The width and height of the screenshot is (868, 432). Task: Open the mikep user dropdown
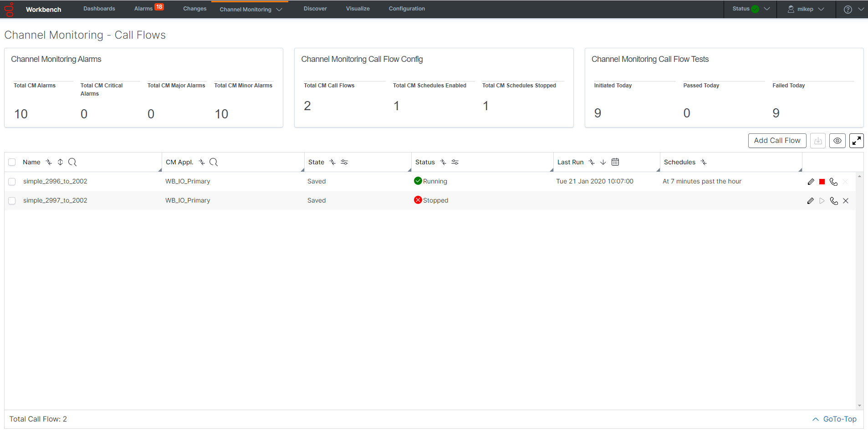coord(806,9)
